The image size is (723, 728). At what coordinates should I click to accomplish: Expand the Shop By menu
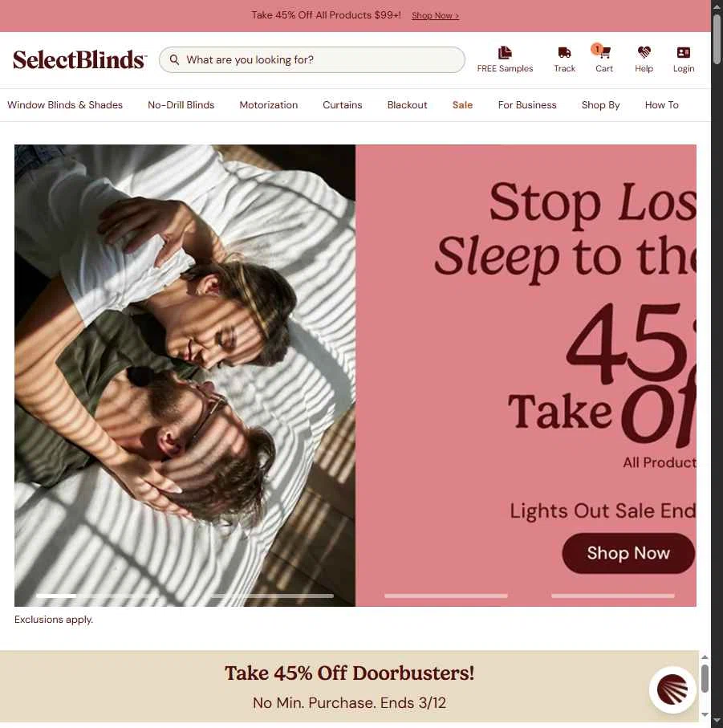[600, 105]
